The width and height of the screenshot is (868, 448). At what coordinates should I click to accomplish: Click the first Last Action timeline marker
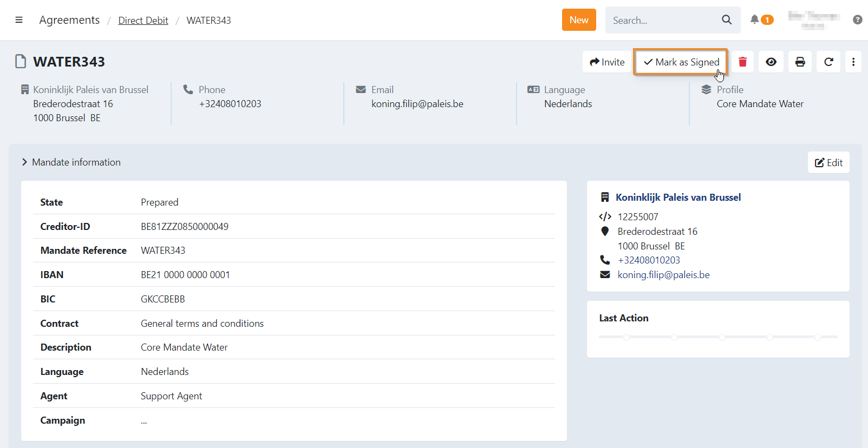(626, 337)
